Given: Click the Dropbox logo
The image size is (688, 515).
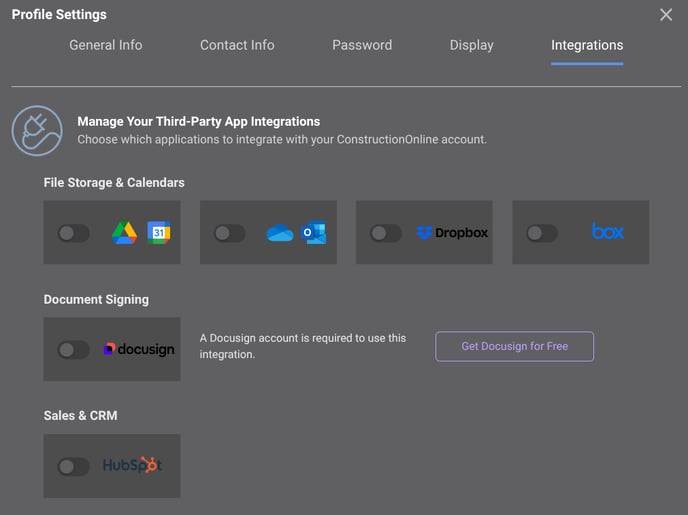Looking at the screenshot, I should pyautogui.click(x=452, y=233).
